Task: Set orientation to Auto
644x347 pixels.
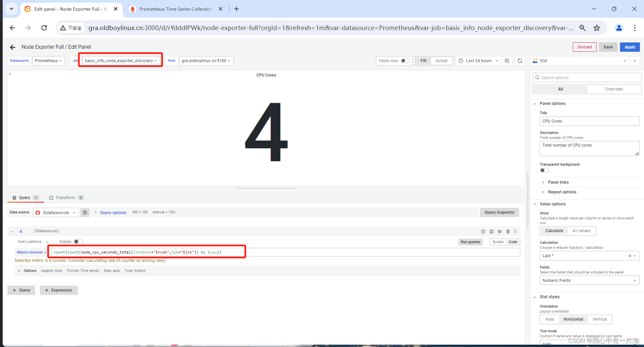Action: (550, 319)
